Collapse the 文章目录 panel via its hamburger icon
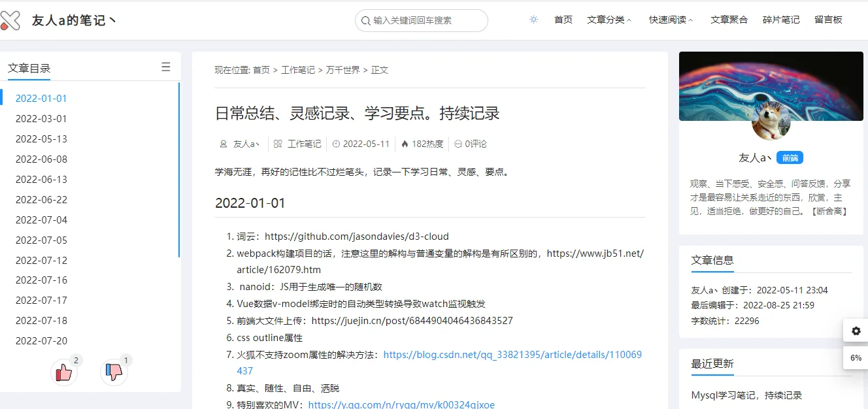 166,65
